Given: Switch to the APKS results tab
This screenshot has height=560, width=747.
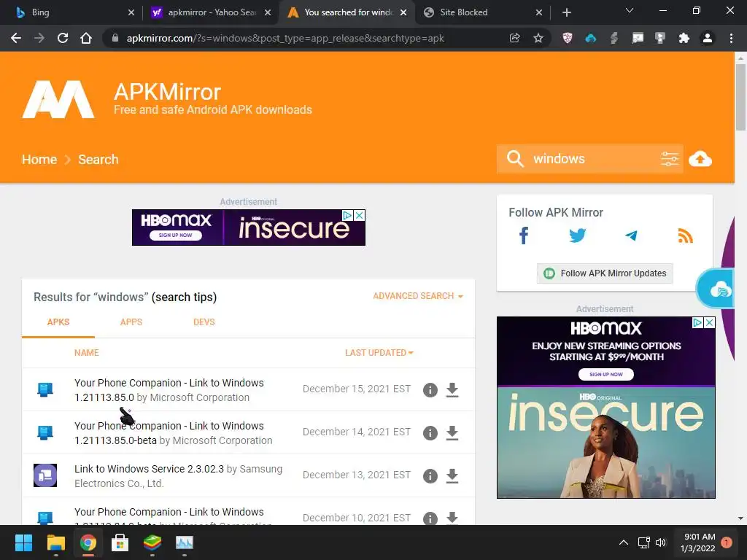Looking at the screenshot, I should [x=58, y=322].
